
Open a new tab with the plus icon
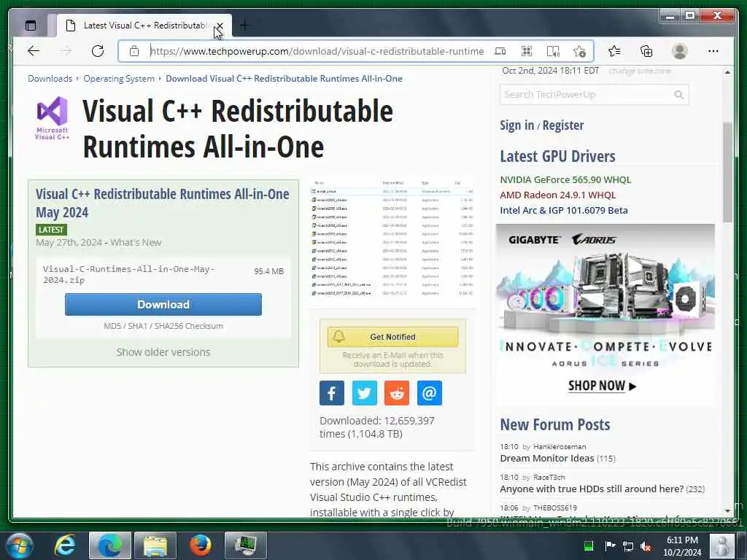(244, 26)
